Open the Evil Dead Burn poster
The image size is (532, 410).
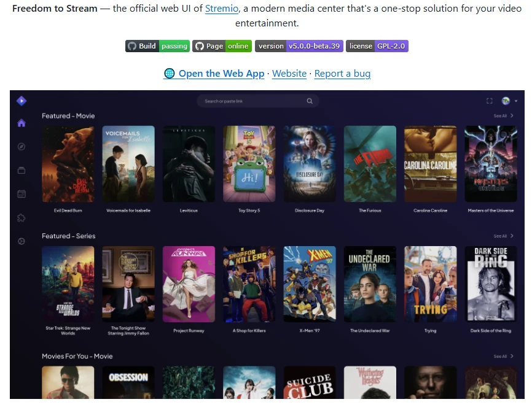(68, 164)
